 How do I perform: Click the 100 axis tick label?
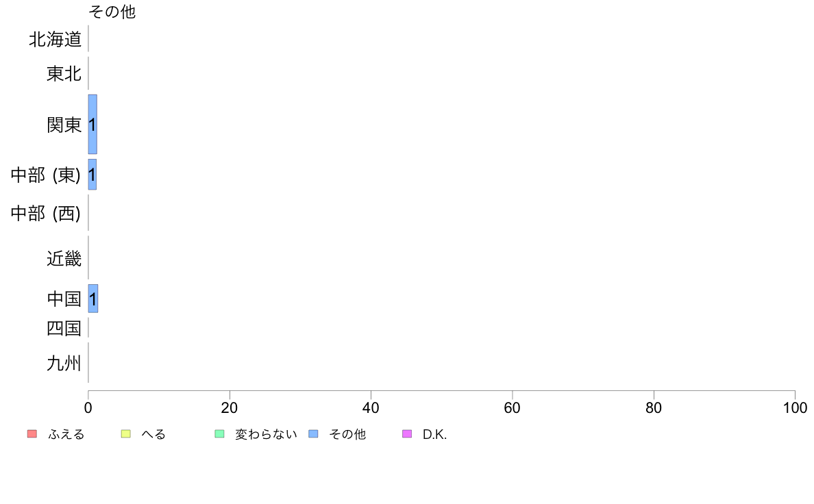795,408
